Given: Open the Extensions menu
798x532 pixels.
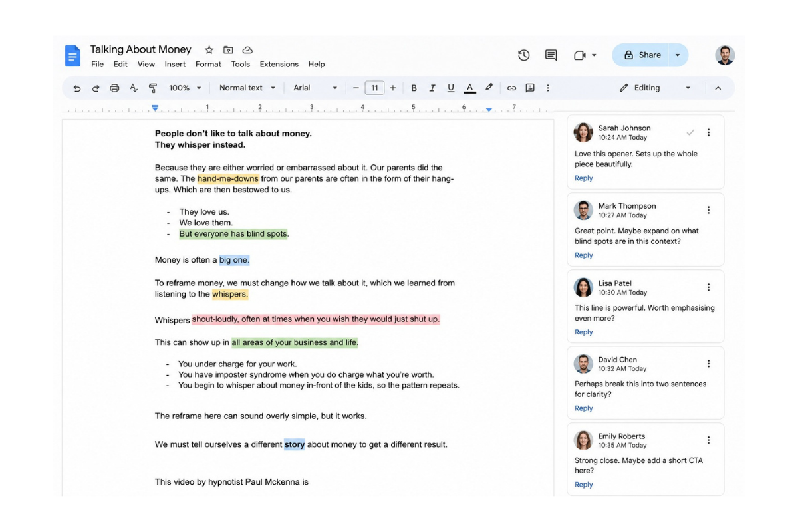Looking at the screenshot, I should coord(279,65).
